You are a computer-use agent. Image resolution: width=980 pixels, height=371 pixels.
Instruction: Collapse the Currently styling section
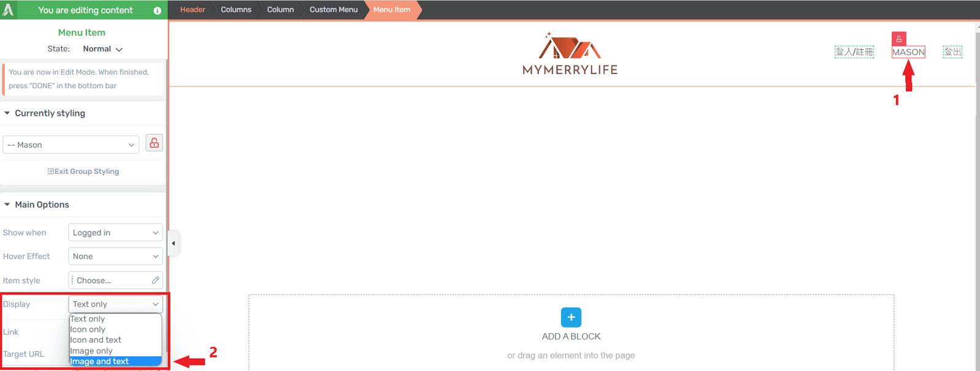7,113
